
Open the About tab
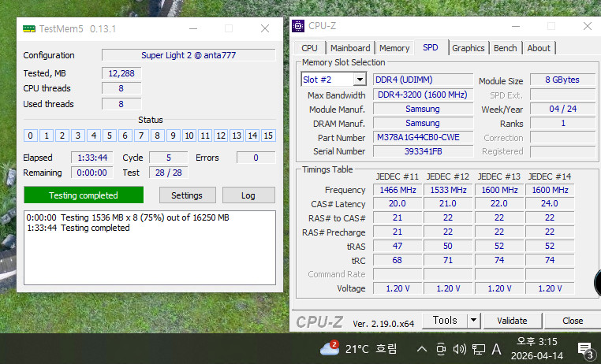point(539,48)
